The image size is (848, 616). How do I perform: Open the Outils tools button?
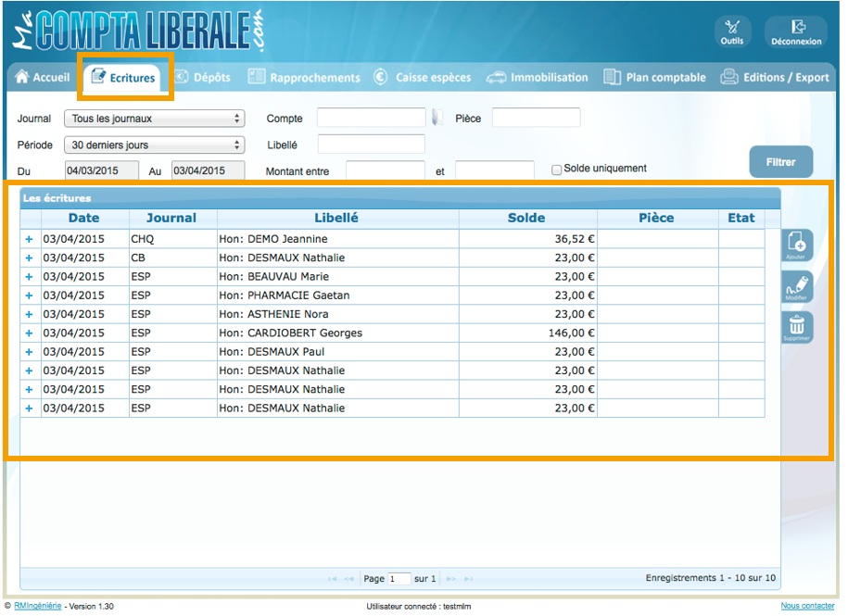pyautogui.click(x=732, y=31)
